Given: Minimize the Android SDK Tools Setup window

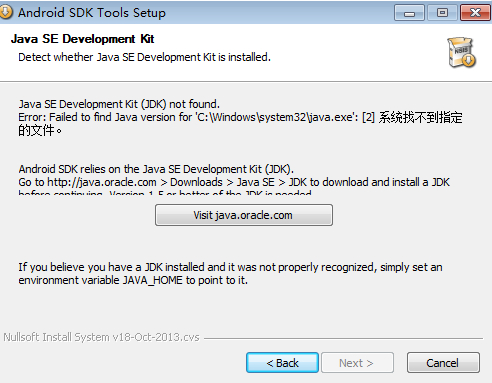Looking at the screenshot, I should click(x=409, y=13).
